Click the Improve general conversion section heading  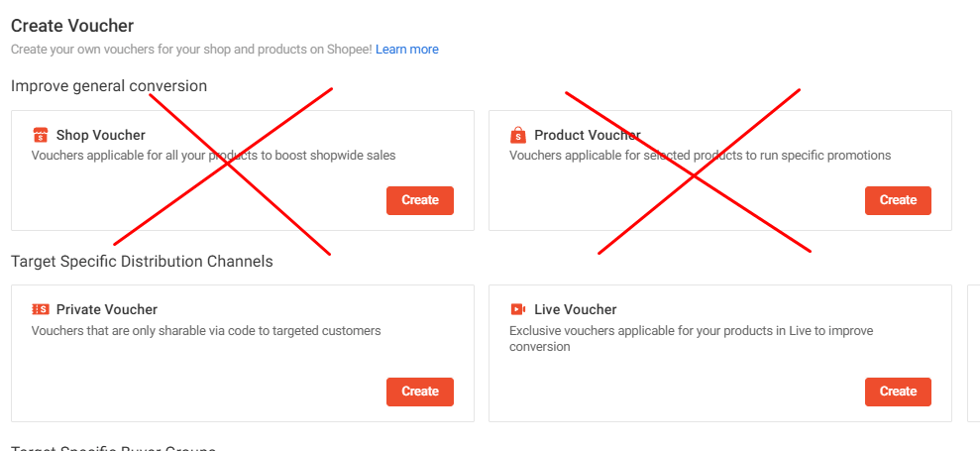(x=109, y=85)
